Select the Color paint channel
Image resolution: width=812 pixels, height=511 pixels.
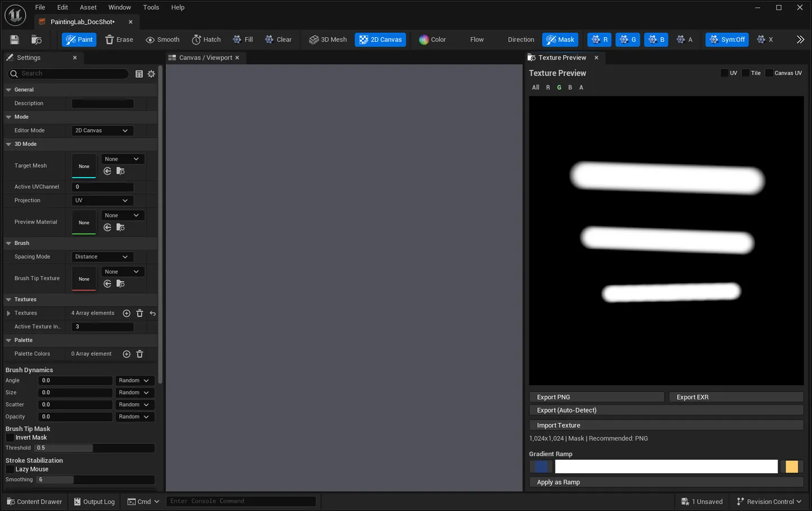[433, 39]
